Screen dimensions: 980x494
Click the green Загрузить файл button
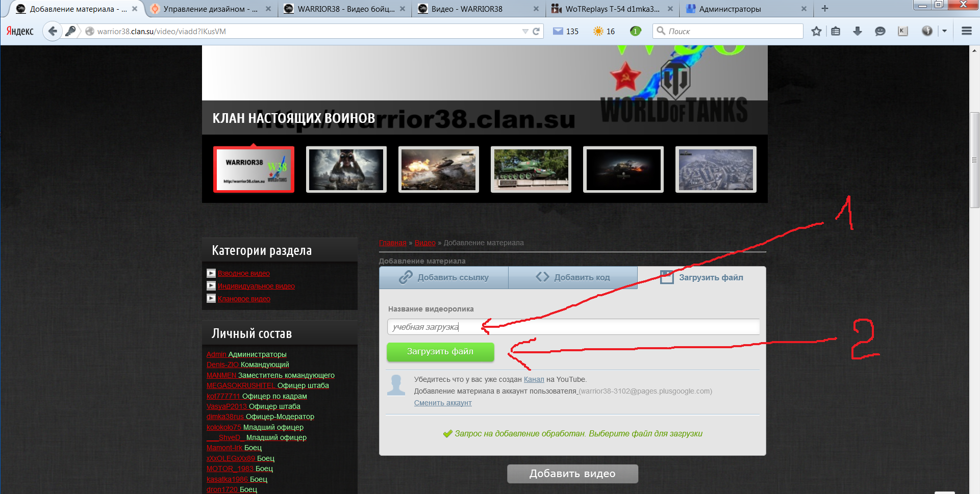point(440,352)
